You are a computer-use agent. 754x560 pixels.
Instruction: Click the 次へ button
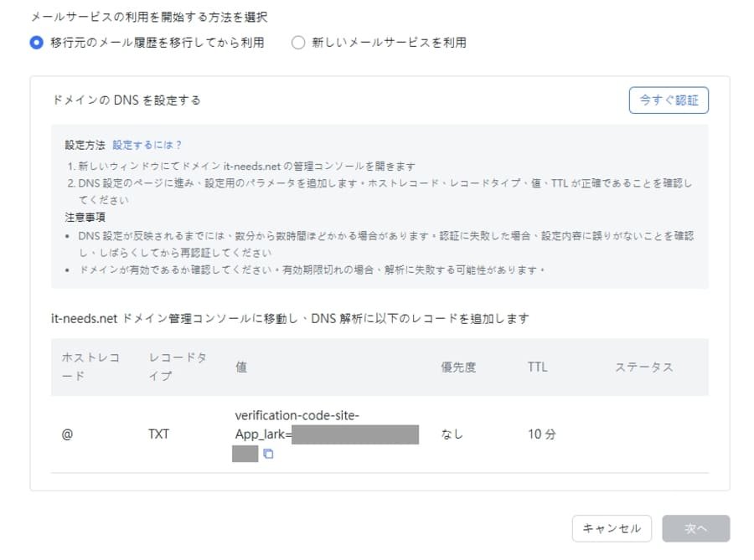[695, 528]
